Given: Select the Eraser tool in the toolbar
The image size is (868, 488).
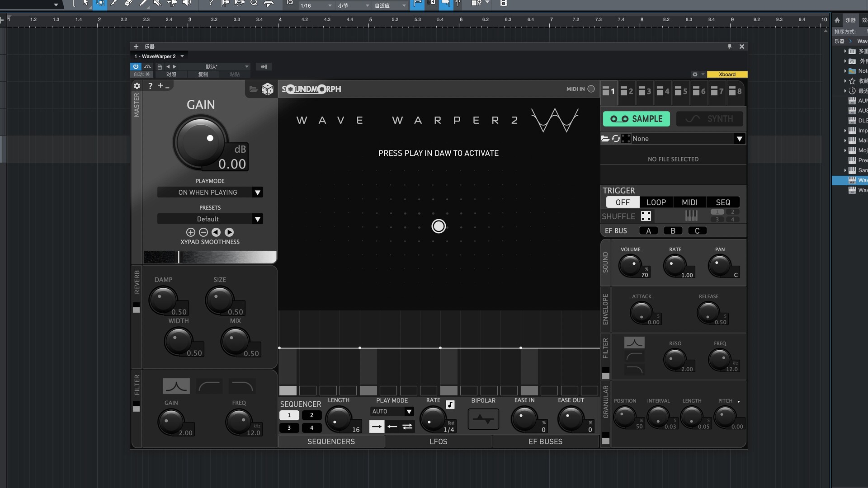Looking at the screenshot, I should 128,5.
